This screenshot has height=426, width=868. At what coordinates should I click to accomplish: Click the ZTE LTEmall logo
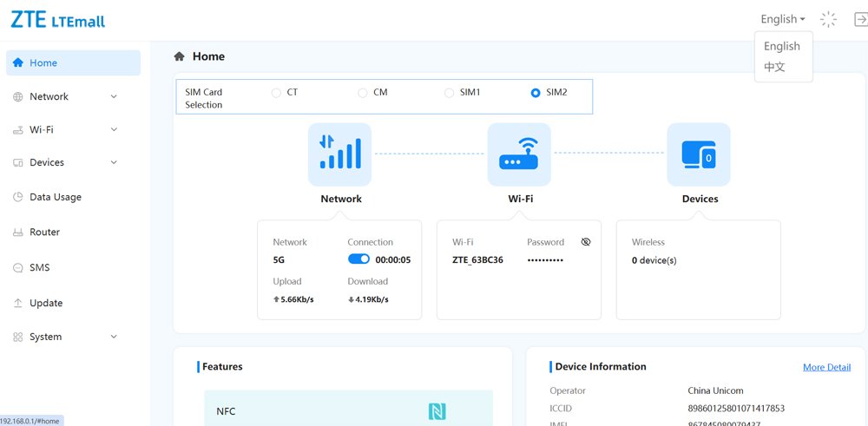[58, 19]
